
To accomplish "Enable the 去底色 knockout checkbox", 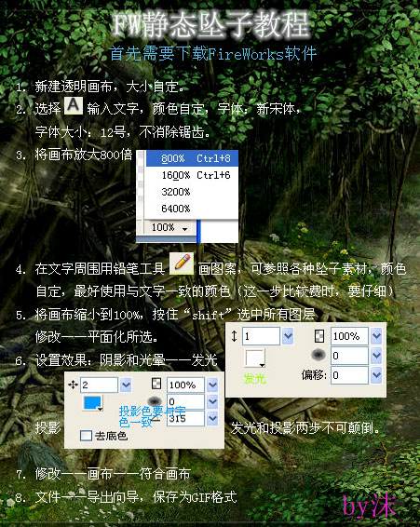I will point(86,436).
